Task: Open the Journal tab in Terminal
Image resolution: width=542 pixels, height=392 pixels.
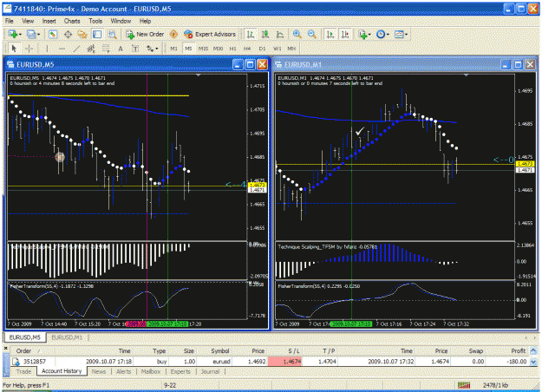Action: 210,371
